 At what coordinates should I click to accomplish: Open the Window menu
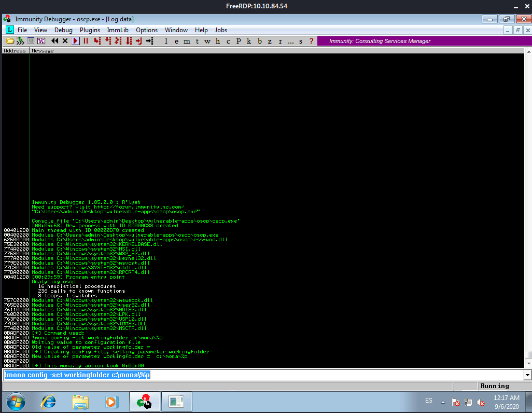176,30
